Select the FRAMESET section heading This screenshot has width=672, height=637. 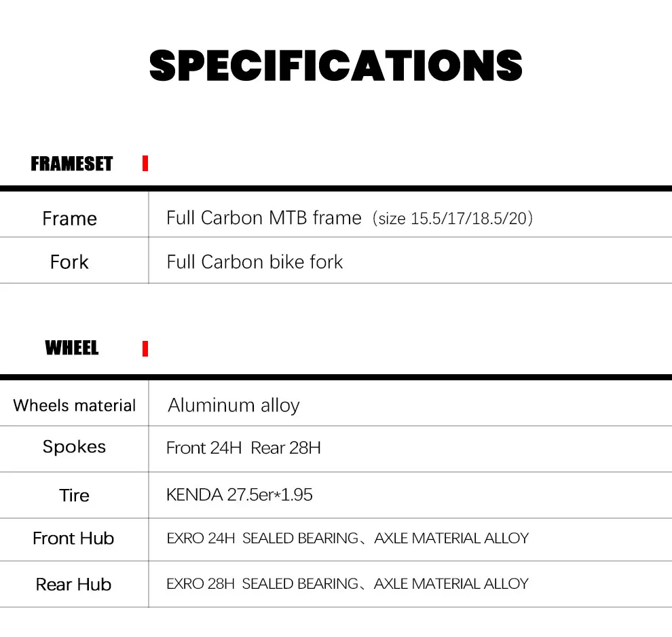click(71, 164)
